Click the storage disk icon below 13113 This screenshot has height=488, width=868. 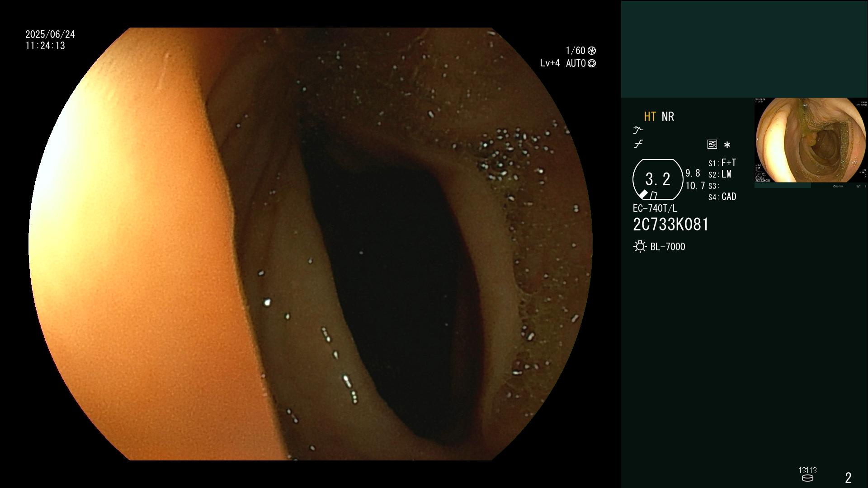click(x=807, y=478)
